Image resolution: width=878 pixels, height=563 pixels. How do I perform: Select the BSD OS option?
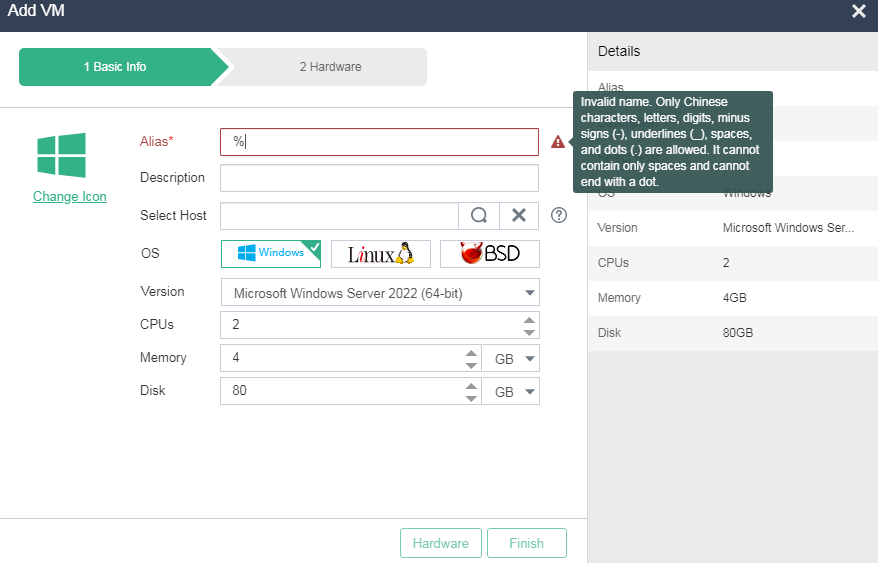(490, 254)
